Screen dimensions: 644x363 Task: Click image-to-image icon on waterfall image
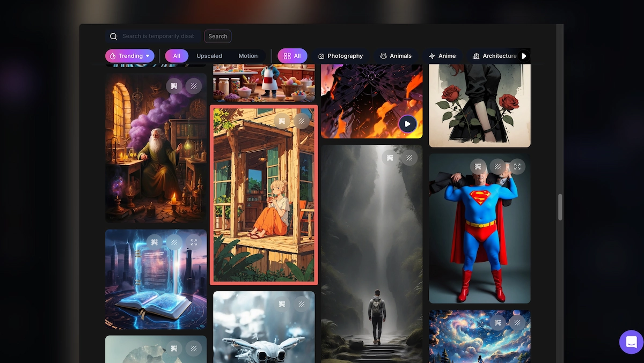click(409, 158)
